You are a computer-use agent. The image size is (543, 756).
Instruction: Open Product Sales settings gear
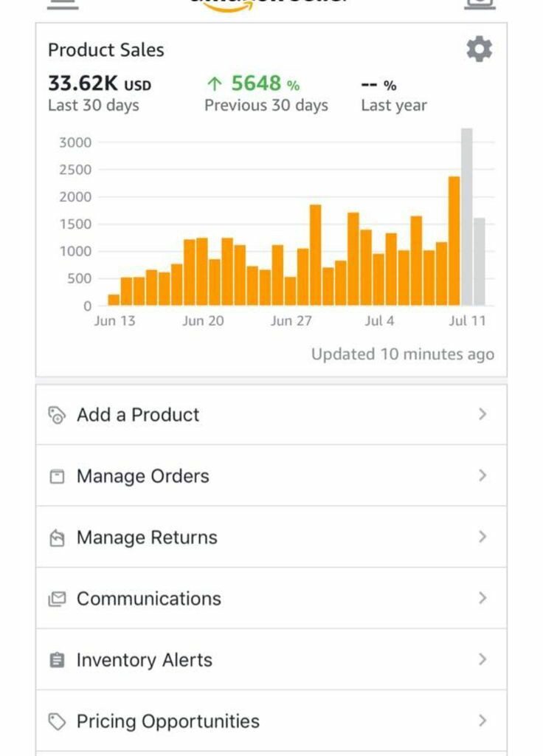point(479,49)
